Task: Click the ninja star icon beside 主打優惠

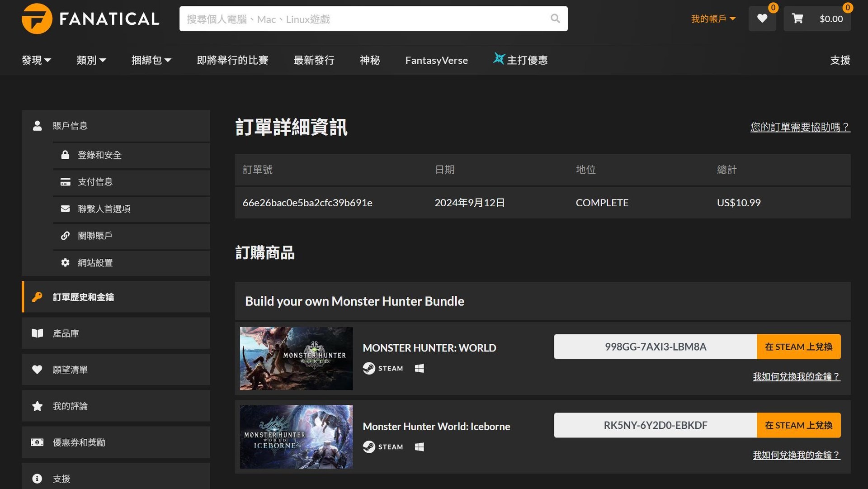Action: point(499,59)
